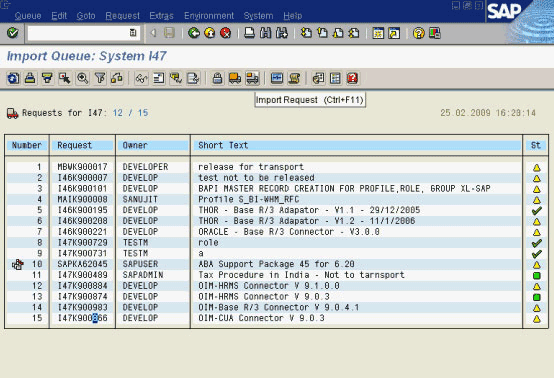Click the text 'Tax Procedure in India'
The width and height of the screenshot is (554, 378).
(x=254, y=275)
